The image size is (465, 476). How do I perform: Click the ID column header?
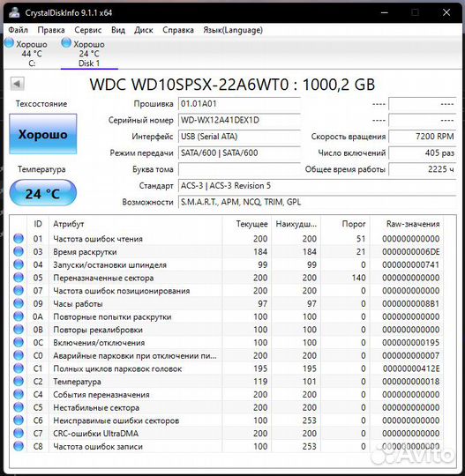click(38, 224)
